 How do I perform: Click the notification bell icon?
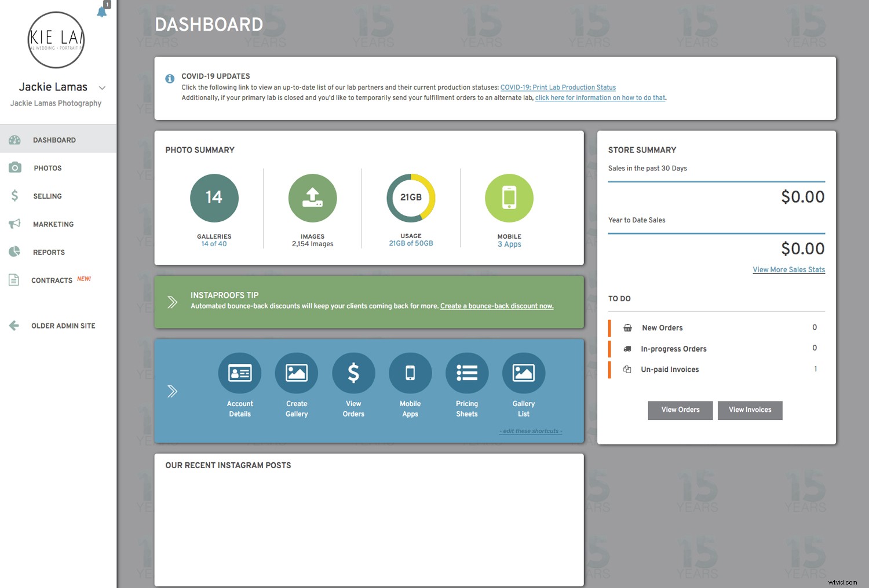102,12
